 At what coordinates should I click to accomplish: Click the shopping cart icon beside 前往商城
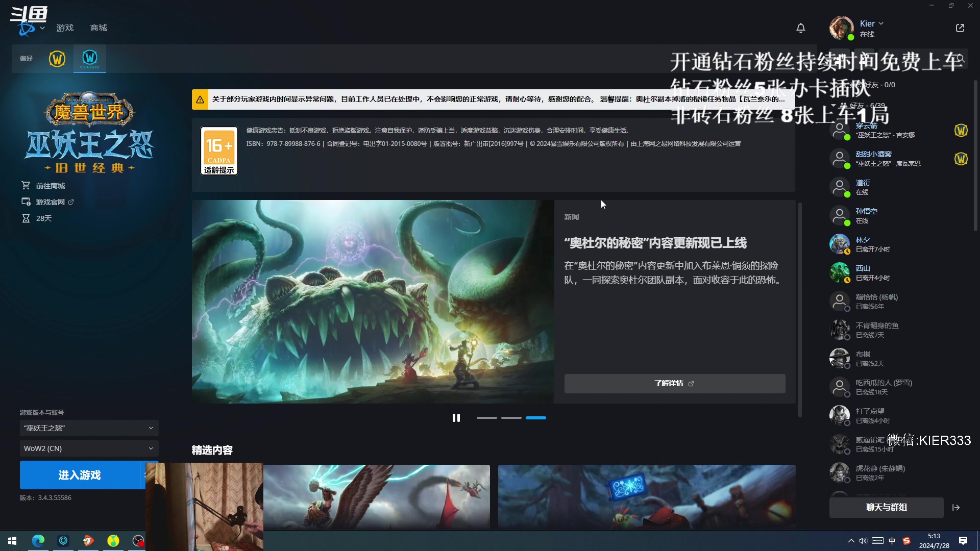tap(26, 185)
